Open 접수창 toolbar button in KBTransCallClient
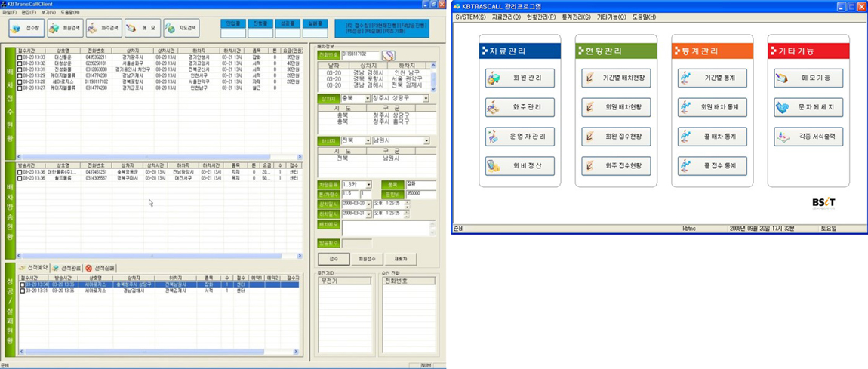The image size is (868, 369). (26, 28)
